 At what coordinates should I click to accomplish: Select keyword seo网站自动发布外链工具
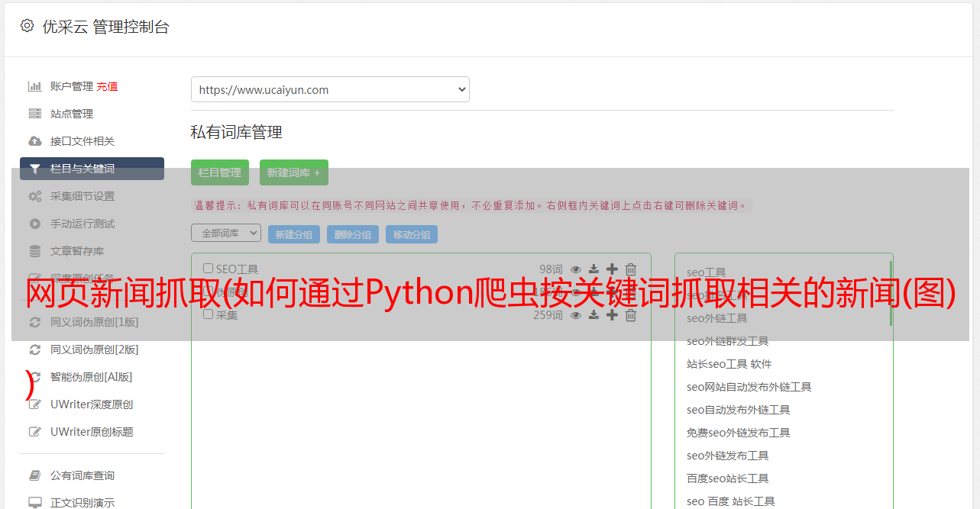click(749, 387)
